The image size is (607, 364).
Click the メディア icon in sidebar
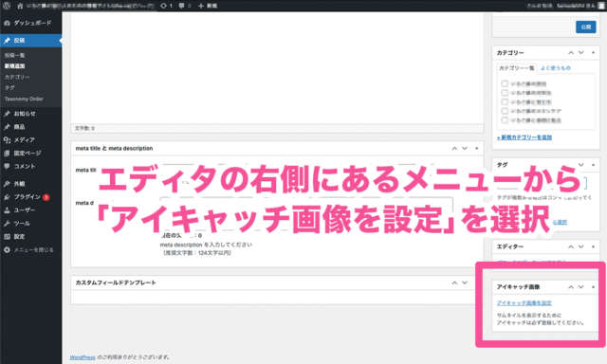pos(7,140)
